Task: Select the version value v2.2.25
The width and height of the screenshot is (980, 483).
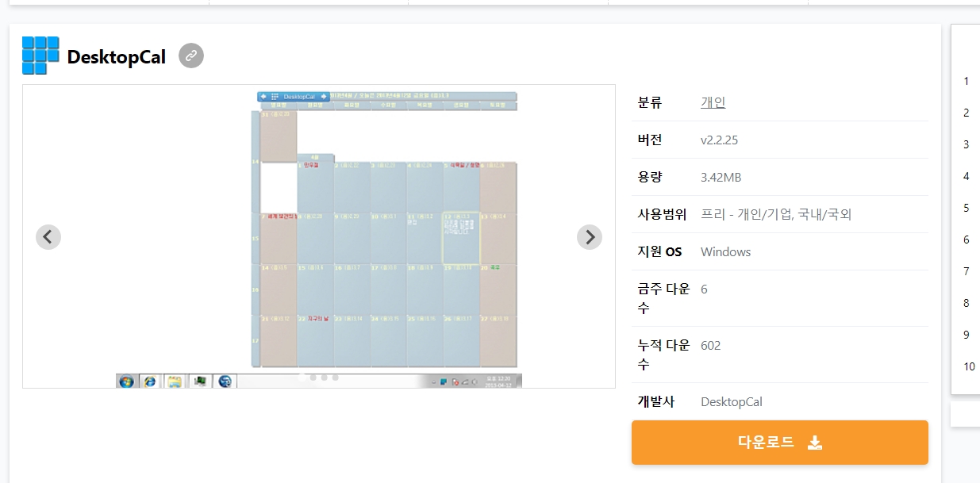Action: (x=720, y=140)
